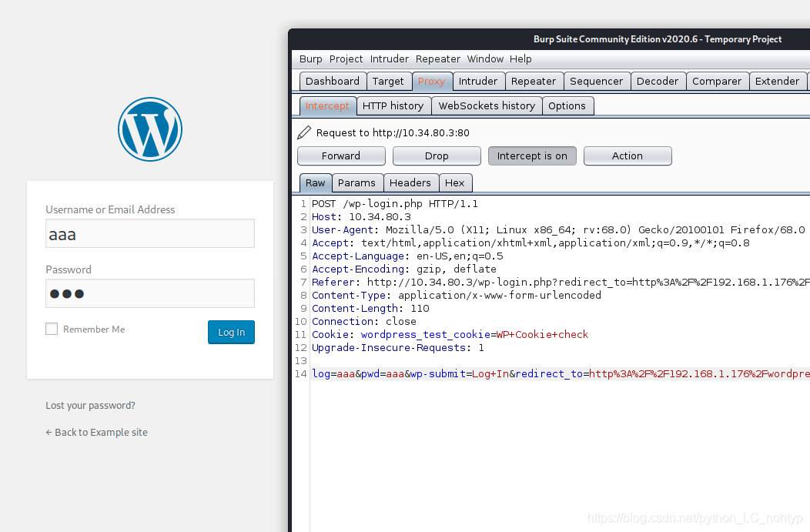This screenshot has width=810, height=532.
Task: Click the User-Agent header line
Action: pyautogui.click(x=558, y=230)
